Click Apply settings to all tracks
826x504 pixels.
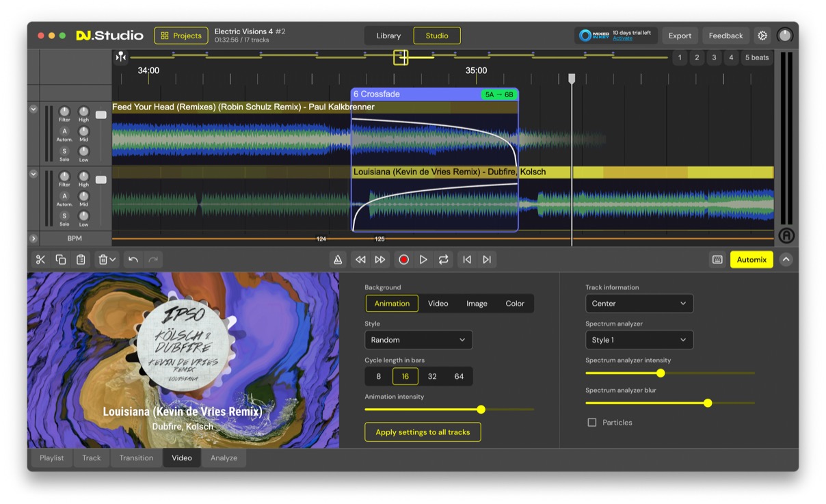point(422,432)
